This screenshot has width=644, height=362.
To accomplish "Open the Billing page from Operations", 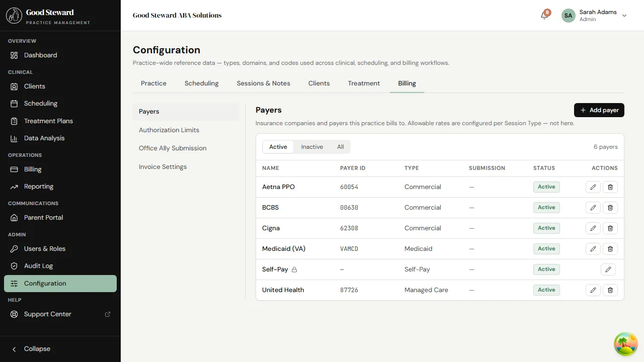I will (x=33, y=169).
